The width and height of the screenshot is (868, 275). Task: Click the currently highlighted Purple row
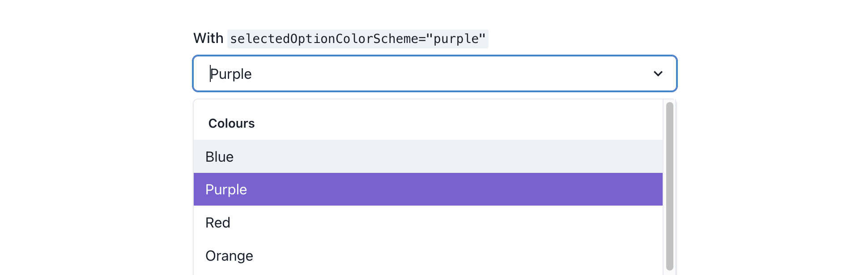226,189
